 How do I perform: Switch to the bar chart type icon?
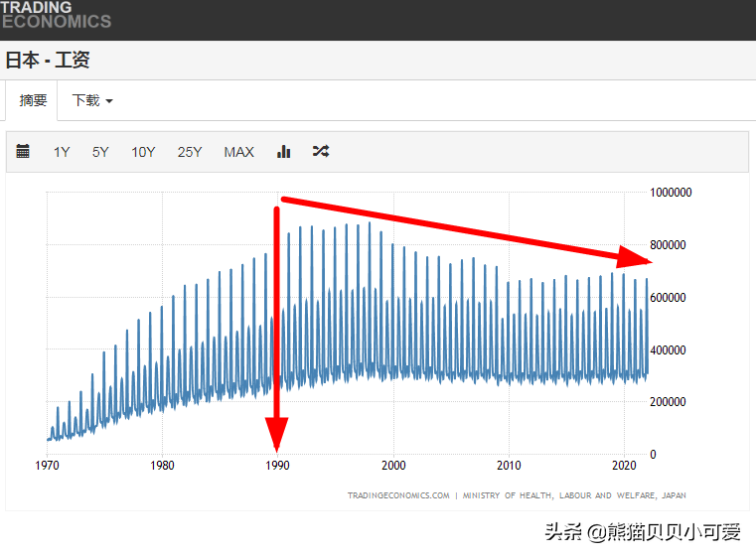pos(283,151)
